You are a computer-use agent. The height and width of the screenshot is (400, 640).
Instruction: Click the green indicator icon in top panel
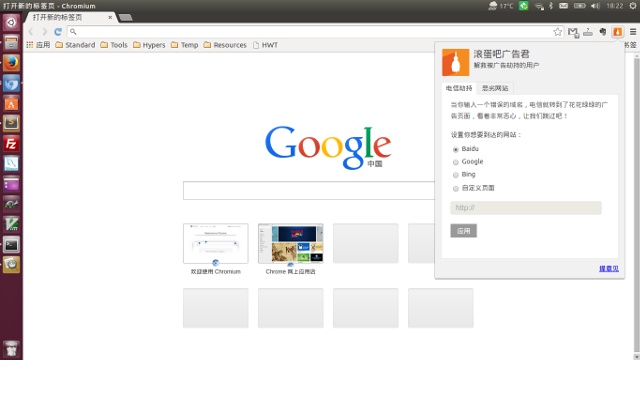coord(523,6)
